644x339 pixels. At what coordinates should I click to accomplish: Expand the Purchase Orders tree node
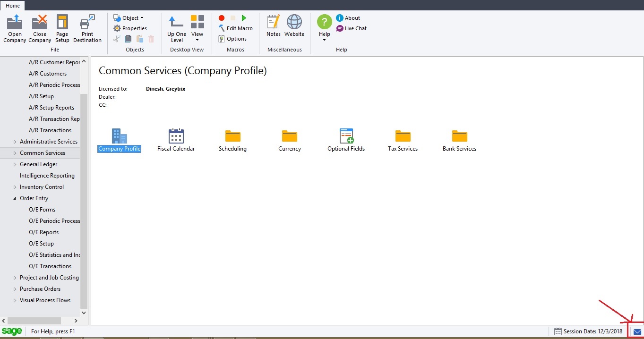coord(15,289)
